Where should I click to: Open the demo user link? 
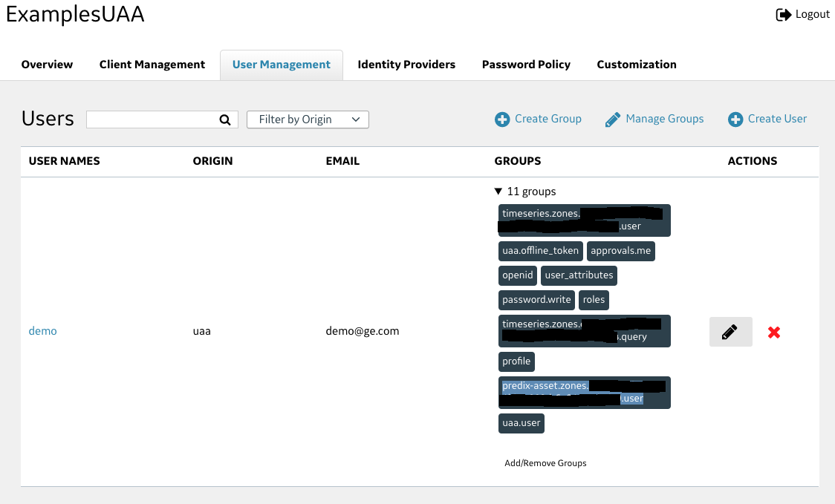coord(42,331)
